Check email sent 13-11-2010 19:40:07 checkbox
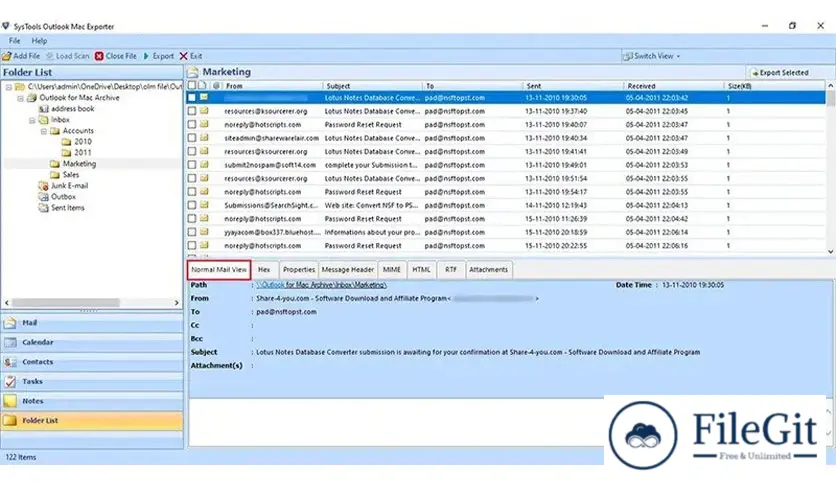The height and width of the screenshot is (484, 836). (x=192, y=125)
